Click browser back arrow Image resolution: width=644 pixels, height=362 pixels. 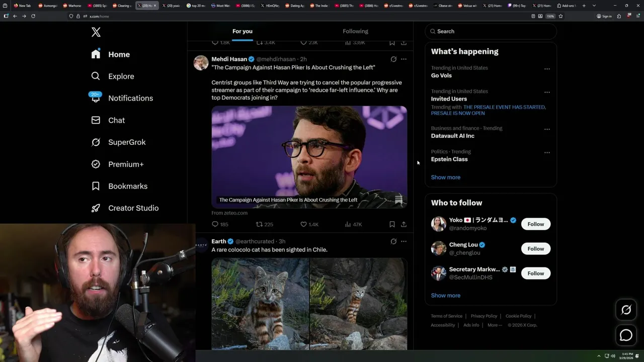click(x=15, y=16)
